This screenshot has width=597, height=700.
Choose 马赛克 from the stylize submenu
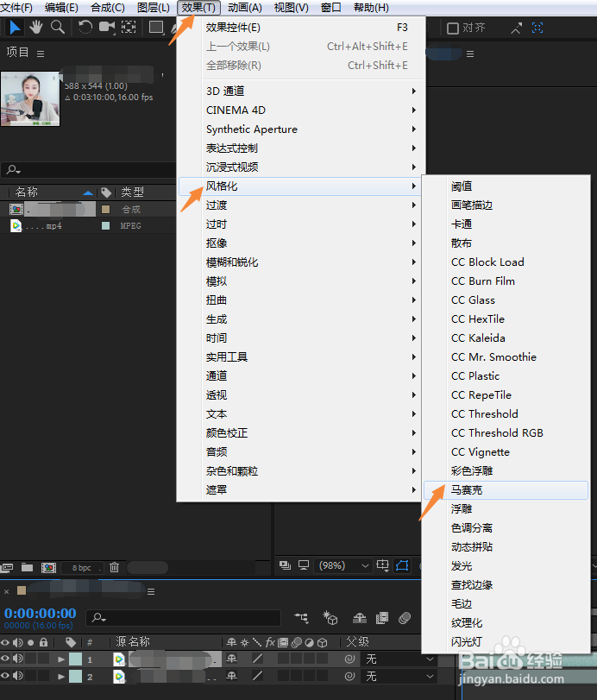tap(506, 489)
